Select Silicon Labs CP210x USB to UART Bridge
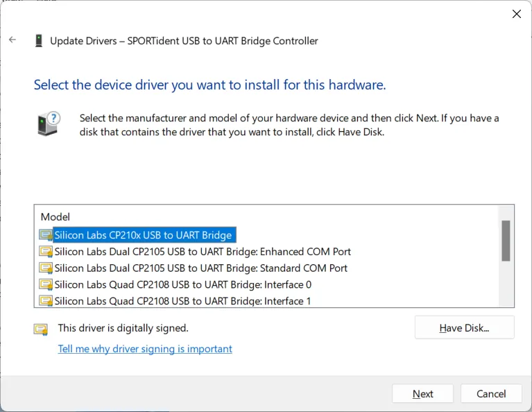The image size is (532, 412). (143, 235)
